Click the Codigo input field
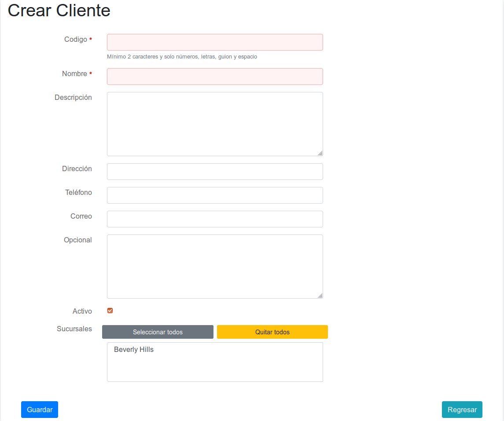The height and width of the screenshot is (421, 504). point(215,42)
